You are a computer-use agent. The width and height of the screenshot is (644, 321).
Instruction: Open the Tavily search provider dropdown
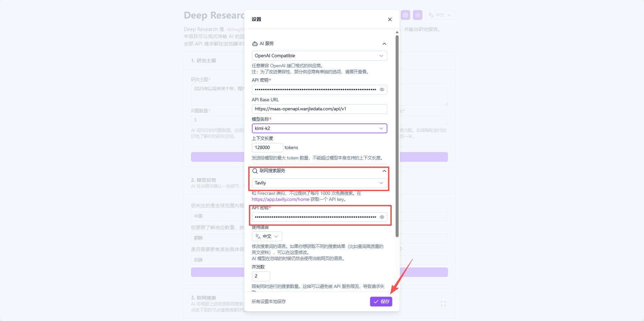[x=319, y=183]
